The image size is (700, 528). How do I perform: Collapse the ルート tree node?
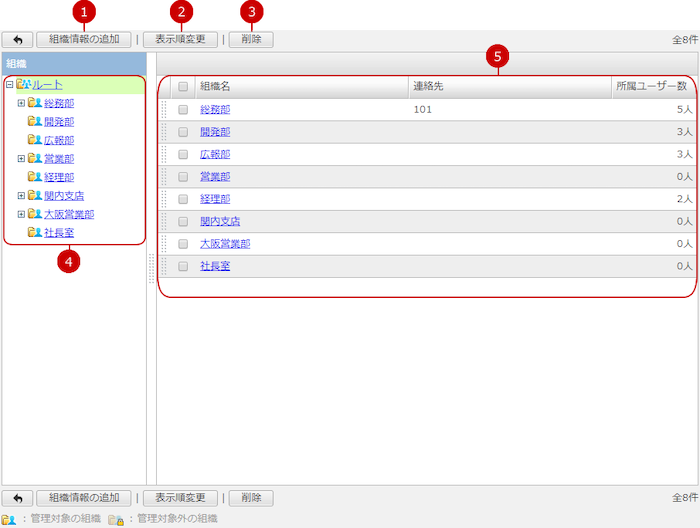(x=9, y=85)
